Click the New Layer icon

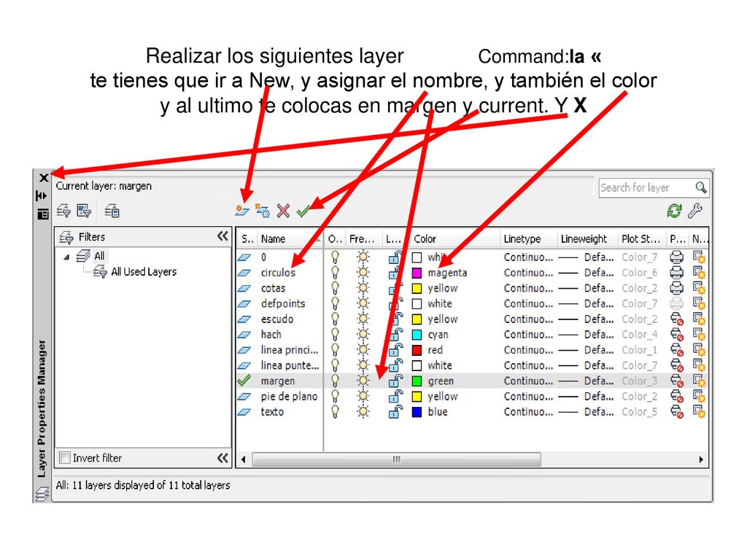coord(242,211)
